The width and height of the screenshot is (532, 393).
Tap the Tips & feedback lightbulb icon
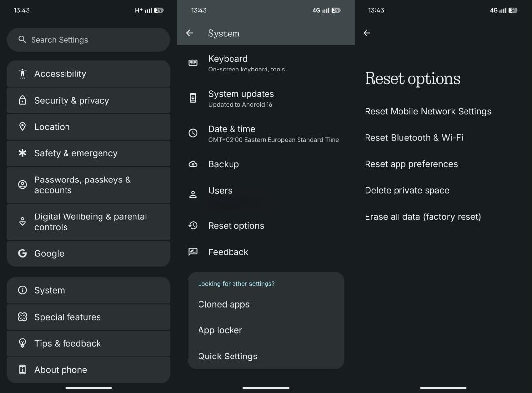click(22, 343)
